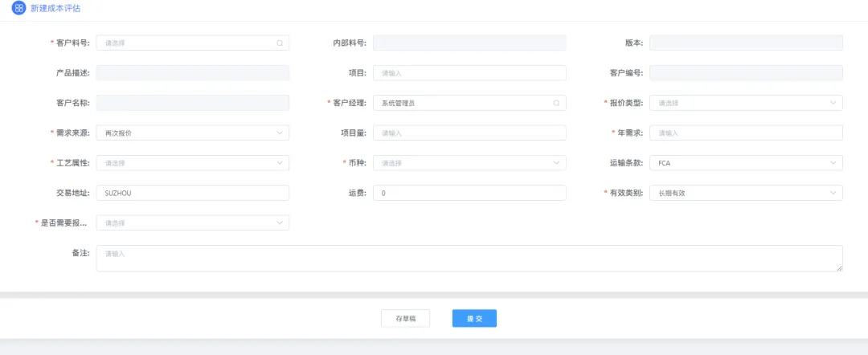This screenshot has width=868, height=355.
Task: Open the 有效类别 dropdown
Action: (x=746, y=193)
